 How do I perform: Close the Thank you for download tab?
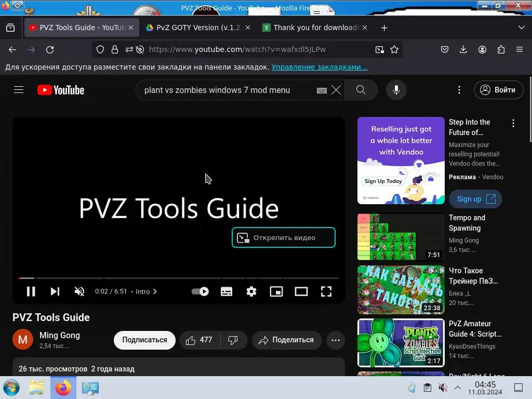click(365, 28)
